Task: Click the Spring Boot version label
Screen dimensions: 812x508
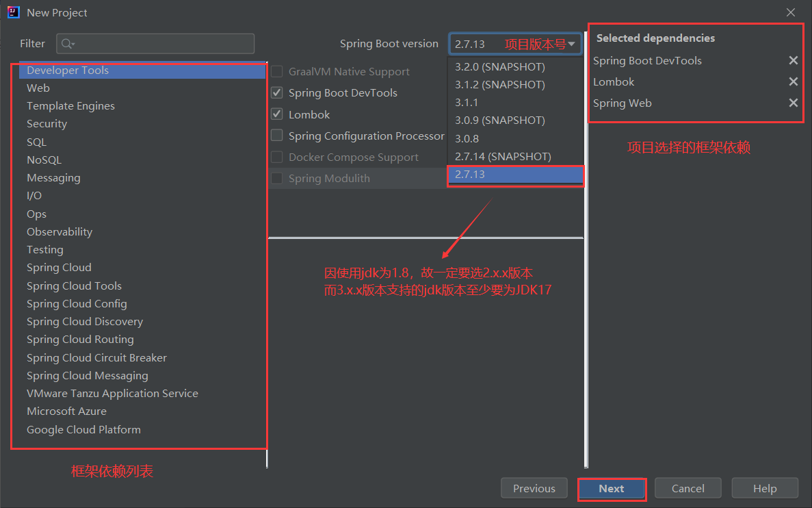Action: [389, 44]
